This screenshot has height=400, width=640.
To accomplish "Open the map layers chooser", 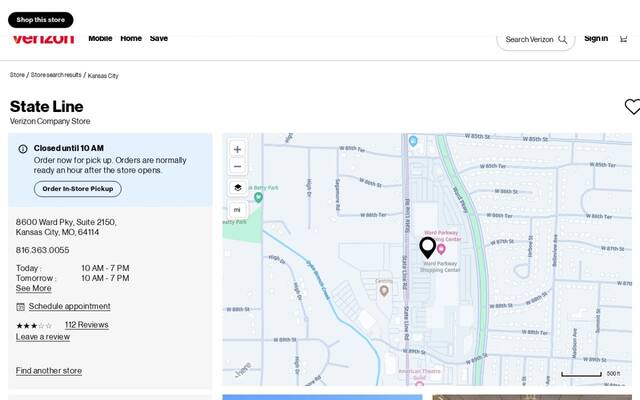I will [238, 188].
